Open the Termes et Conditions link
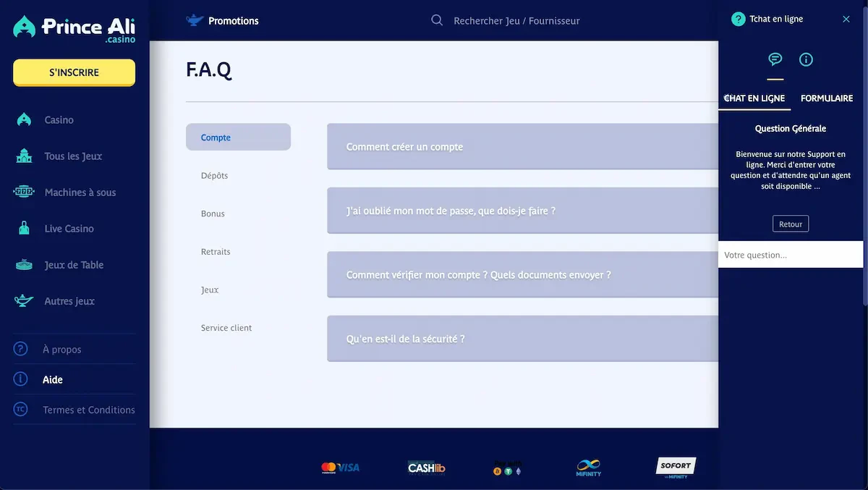 point(88,410)
